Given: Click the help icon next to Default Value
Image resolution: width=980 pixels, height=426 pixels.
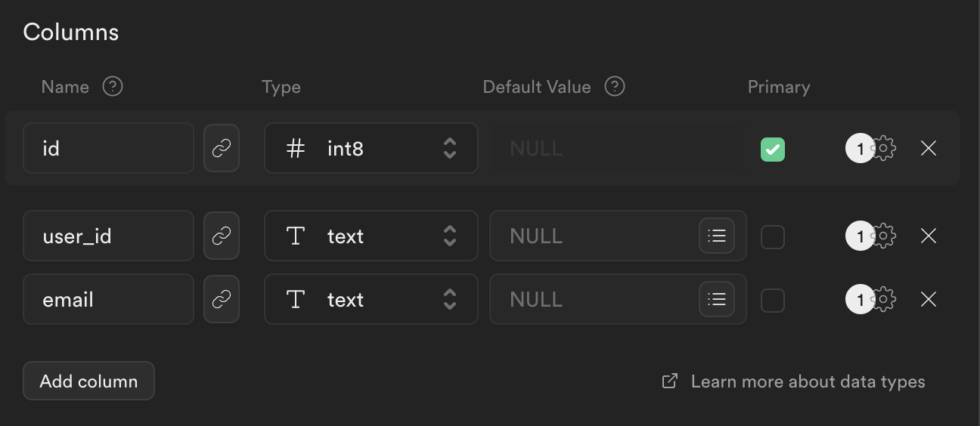Looking at the screenshot, I should 615,87.
